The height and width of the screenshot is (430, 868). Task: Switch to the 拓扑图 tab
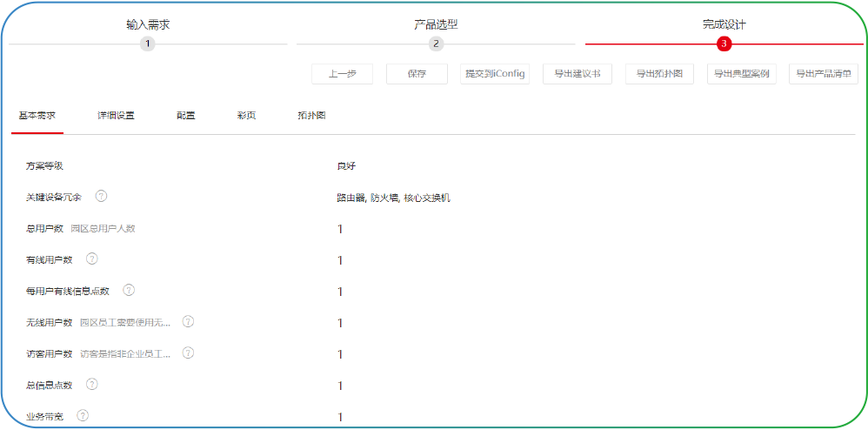coord(311,117)
